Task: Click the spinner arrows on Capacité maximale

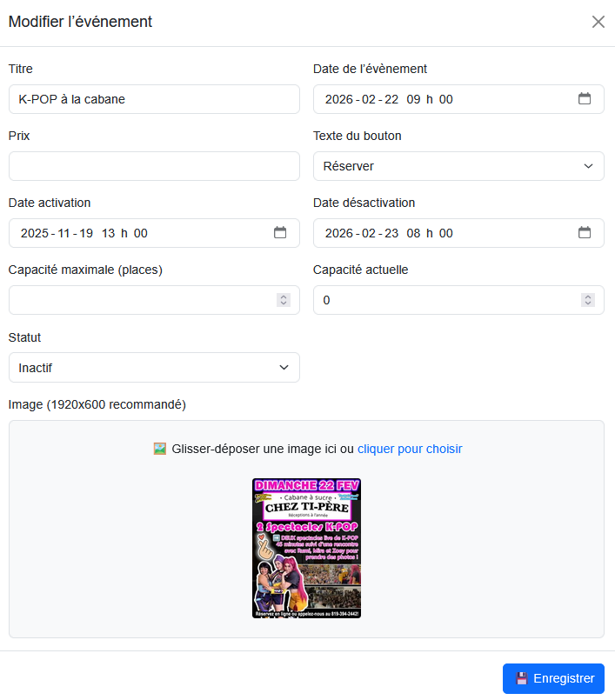Action: click(x=283, y=300)
